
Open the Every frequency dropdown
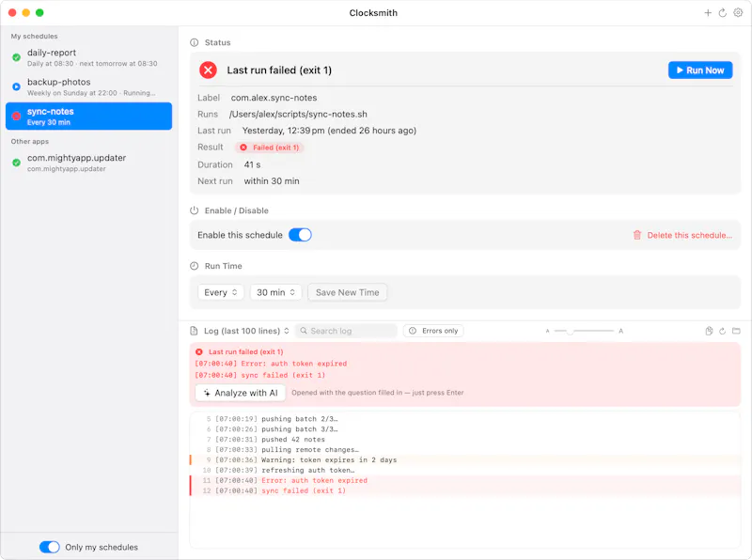221,292
